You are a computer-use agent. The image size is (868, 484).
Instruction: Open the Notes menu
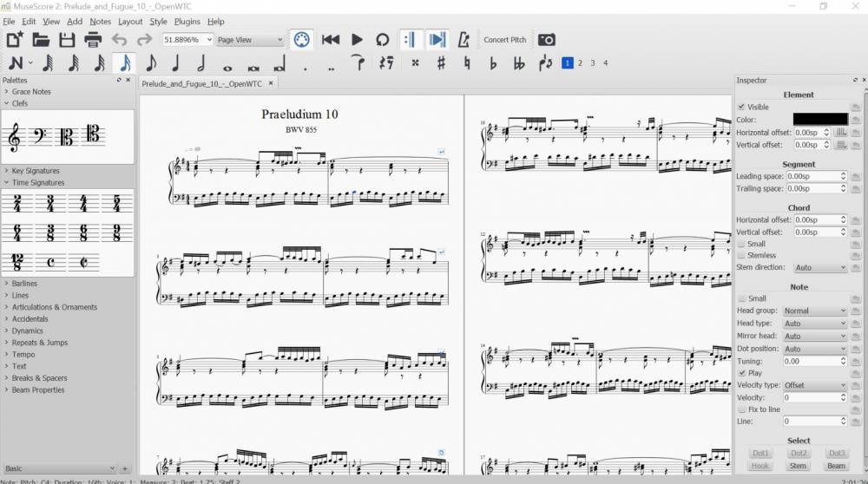[x=100, y=22]
